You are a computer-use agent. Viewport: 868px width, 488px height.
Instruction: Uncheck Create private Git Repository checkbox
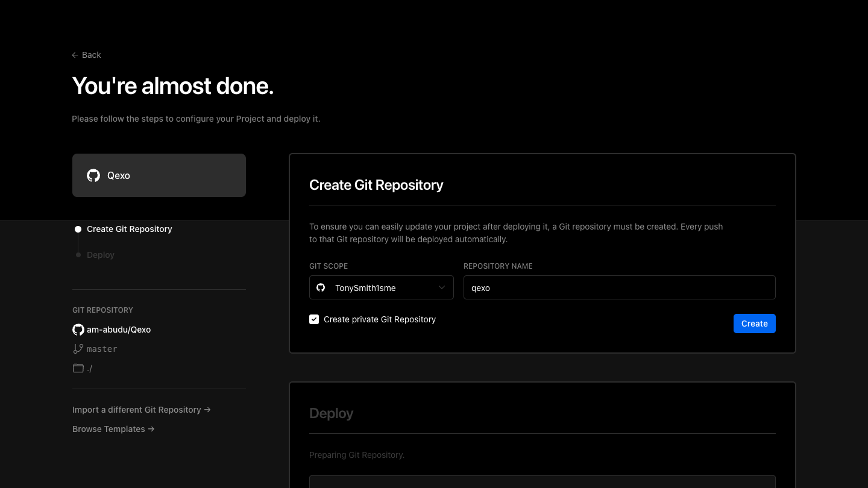(314, 319)
